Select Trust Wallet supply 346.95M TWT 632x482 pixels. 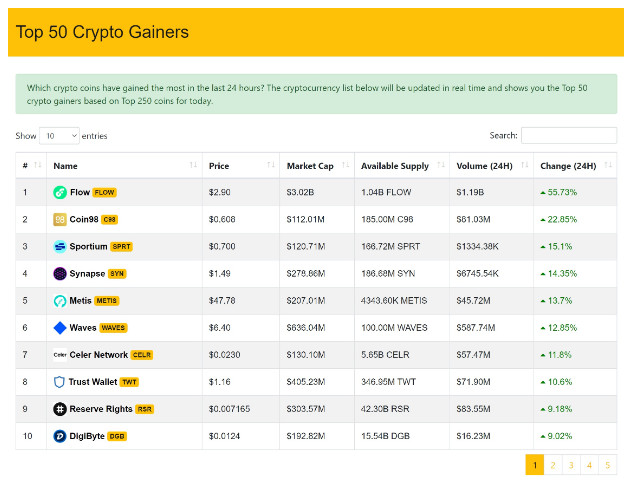[388, 382]
